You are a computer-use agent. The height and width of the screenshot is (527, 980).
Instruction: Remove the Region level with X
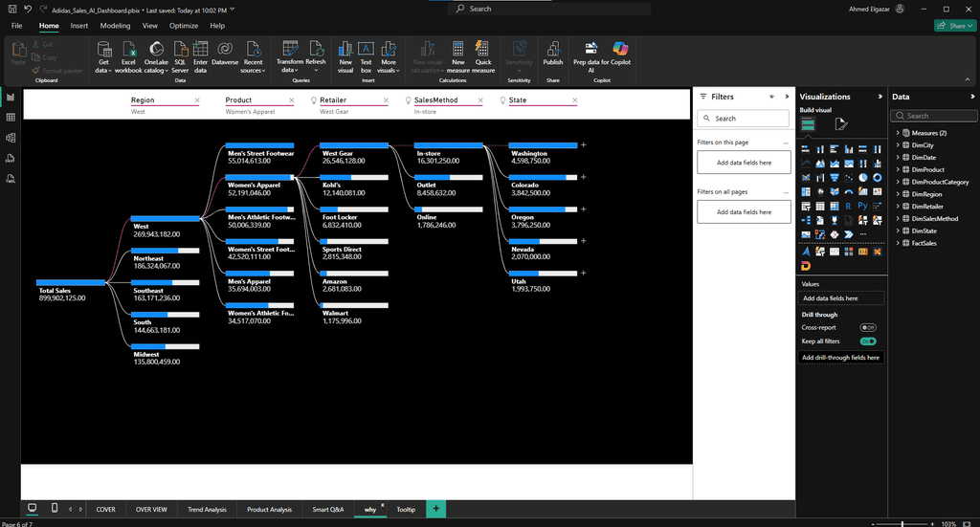click(x=197, y=99)
